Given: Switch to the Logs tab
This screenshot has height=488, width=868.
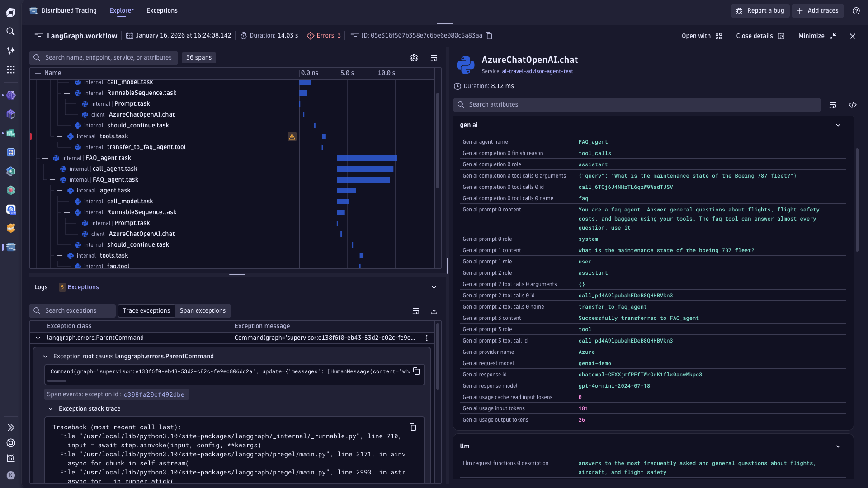Looking at the screenshot, I should (41, 287).
